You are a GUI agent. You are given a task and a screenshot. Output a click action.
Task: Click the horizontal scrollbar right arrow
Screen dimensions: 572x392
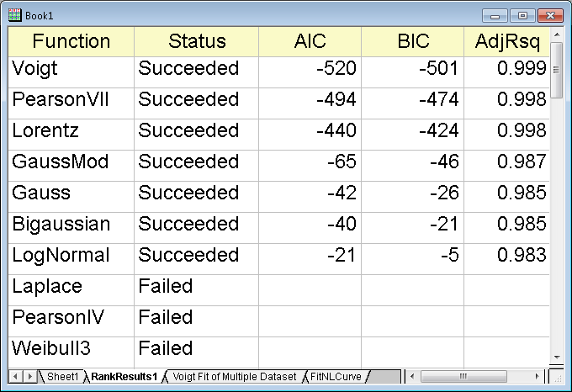[537, 376]
